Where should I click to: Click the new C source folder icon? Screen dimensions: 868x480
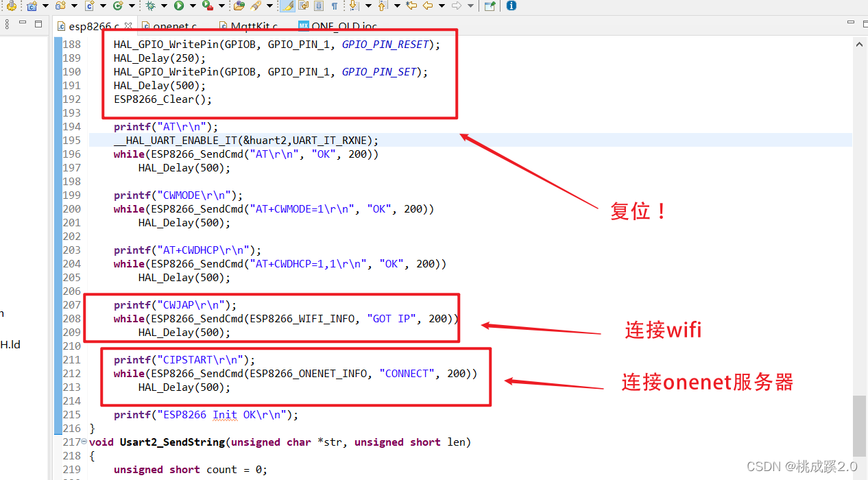click(x=32, y=5)
